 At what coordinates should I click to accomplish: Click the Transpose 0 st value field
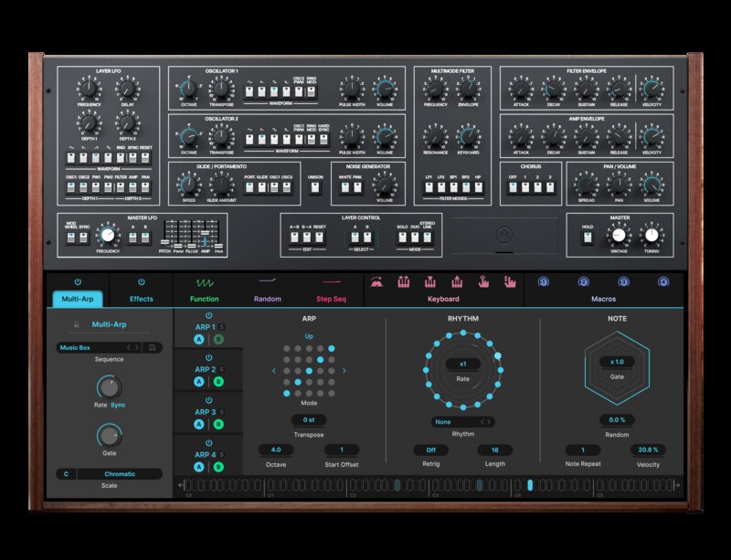(308, 420)
